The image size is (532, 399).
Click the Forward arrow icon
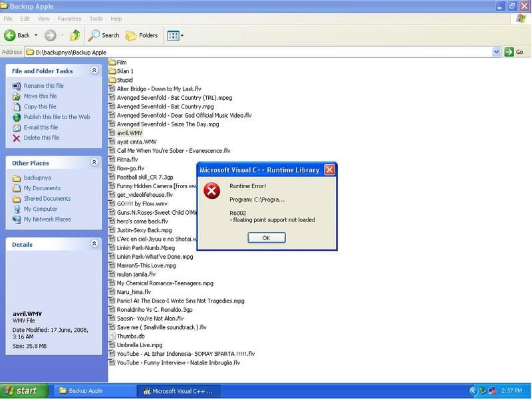(51, 35)
